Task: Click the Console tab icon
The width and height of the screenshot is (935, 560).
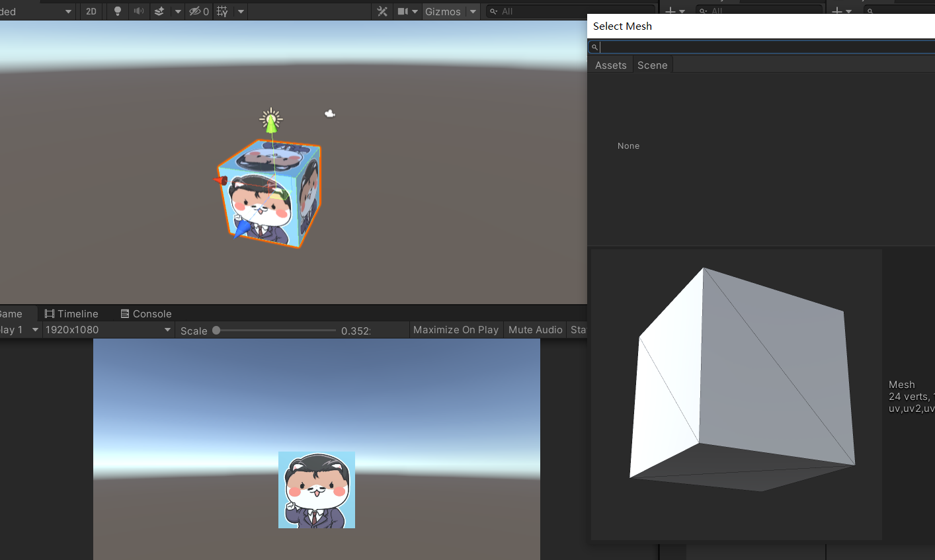Action: pos(125,313)
